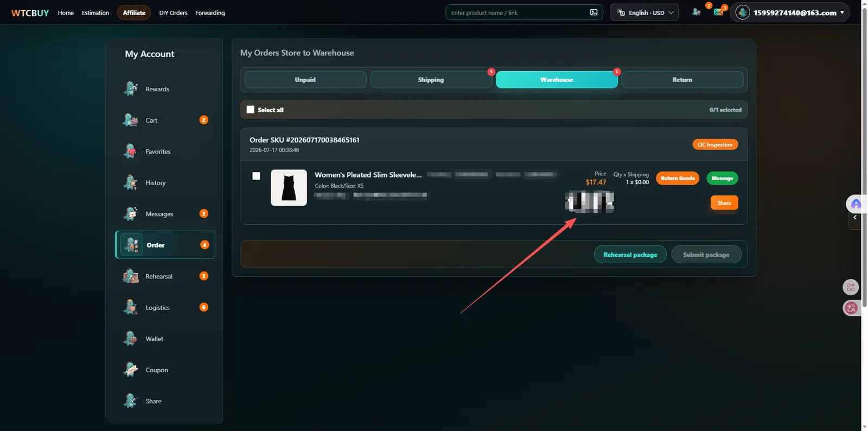The image size is (868, 431).
Task: Open Coupon in the sidebar
Action: (165, 370)
